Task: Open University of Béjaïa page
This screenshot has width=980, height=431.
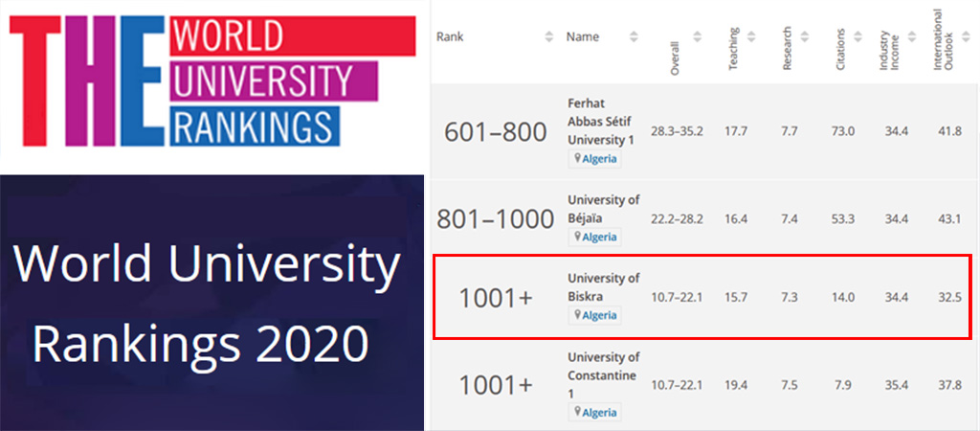Action: (x=604, y=209)
